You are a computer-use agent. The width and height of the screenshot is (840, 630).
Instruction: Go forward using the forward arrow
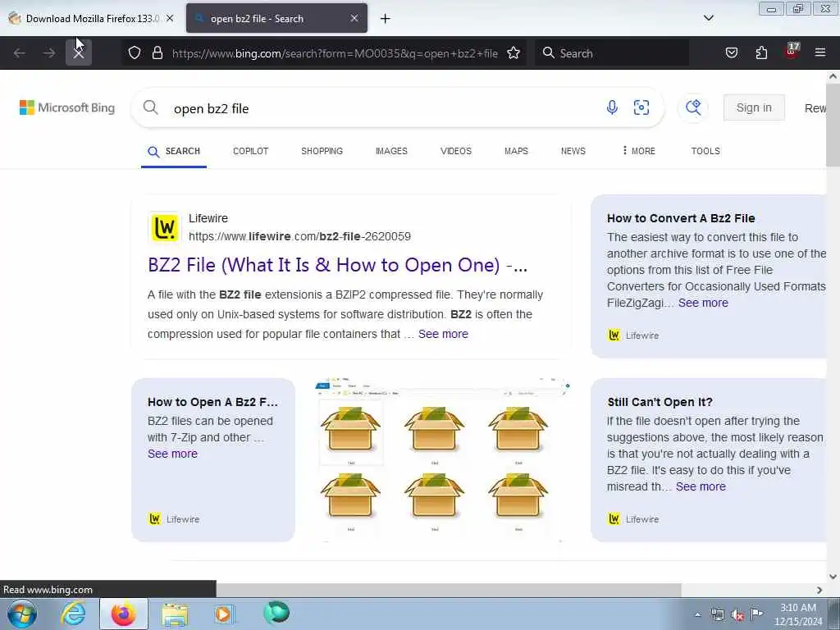click(x=49, y=52)
